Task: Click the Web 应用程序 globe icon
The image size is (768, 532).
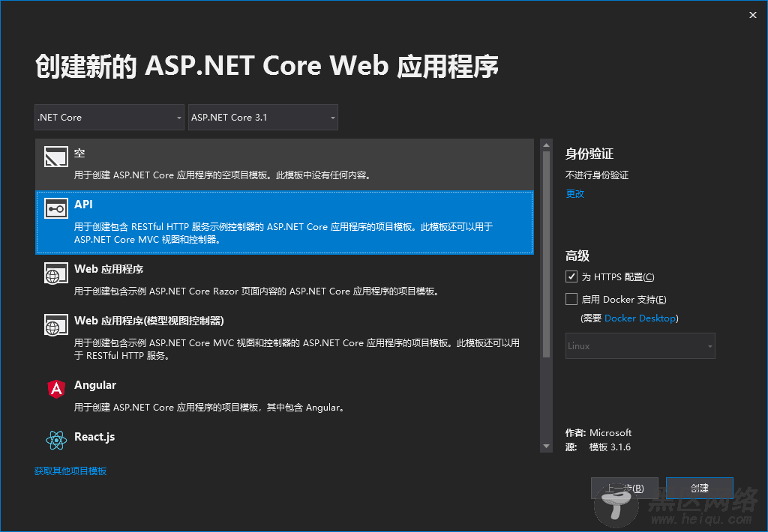Action: [x=55, y=273]
